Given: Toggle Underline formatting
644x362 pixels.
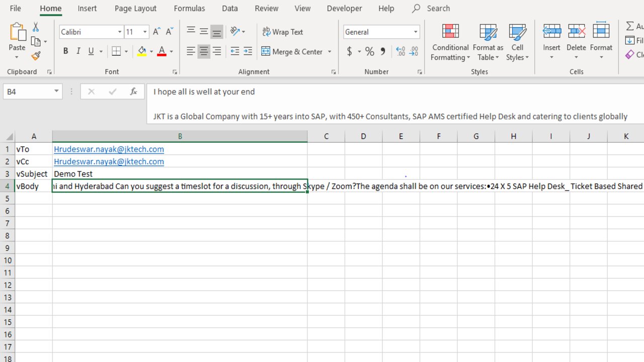Looking at the screenshot, I should (x=91, y=51).
